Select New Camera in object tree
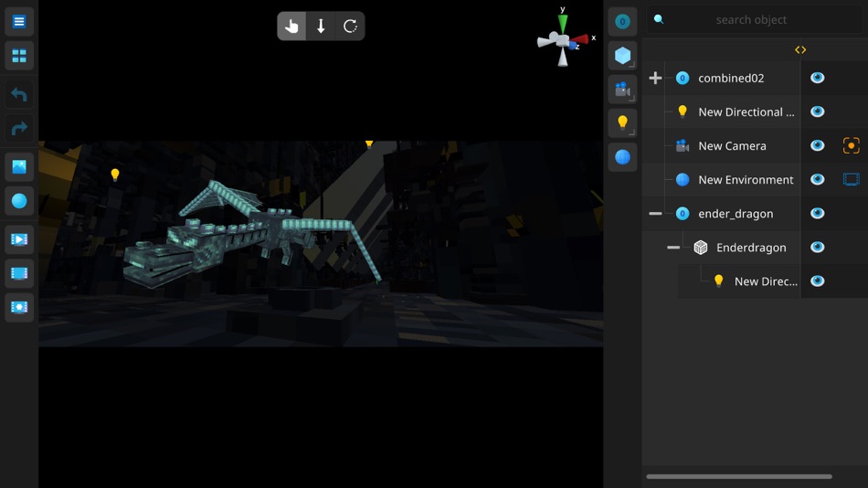Screen dimensions: 868x488 tap(732, 145)
